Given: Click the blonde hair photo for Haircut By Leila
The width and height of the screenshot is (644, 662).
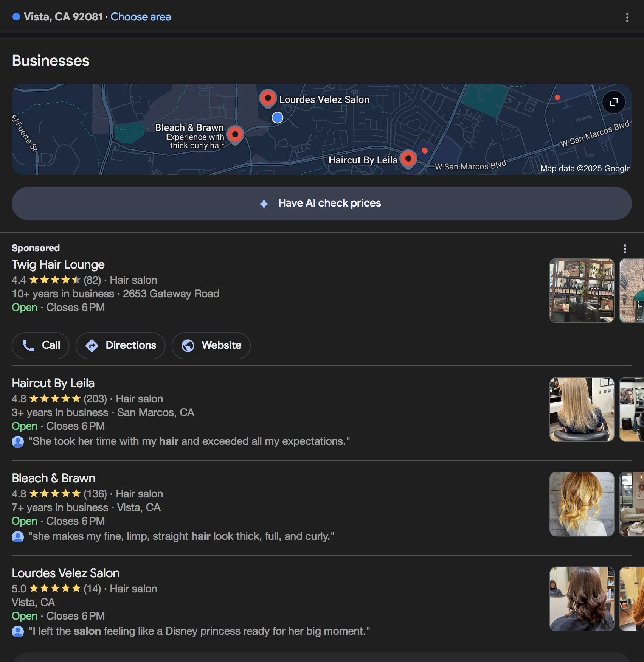Looking at the screenshot, I should (x=582, y=409).
